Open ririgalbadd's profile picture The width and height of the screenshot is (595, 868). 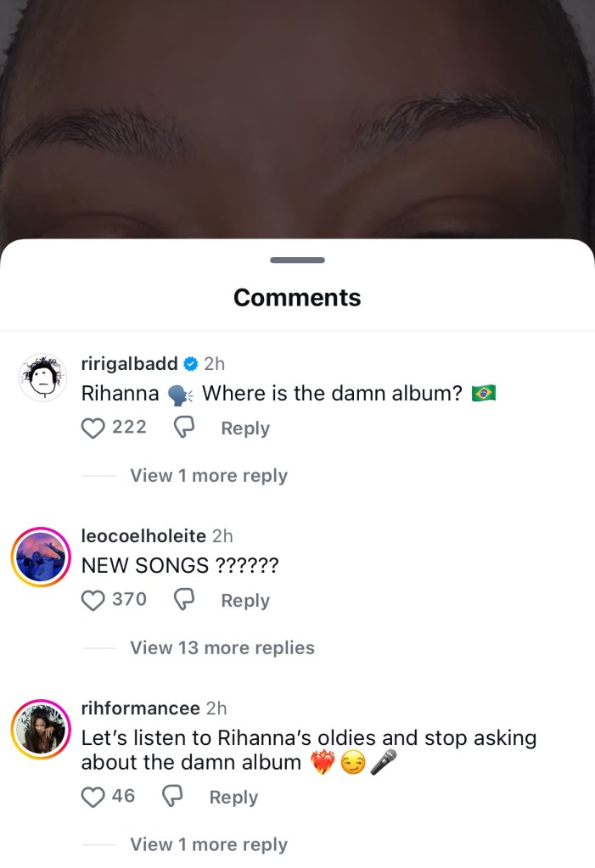pyautogui.click(x=42, y=378)
